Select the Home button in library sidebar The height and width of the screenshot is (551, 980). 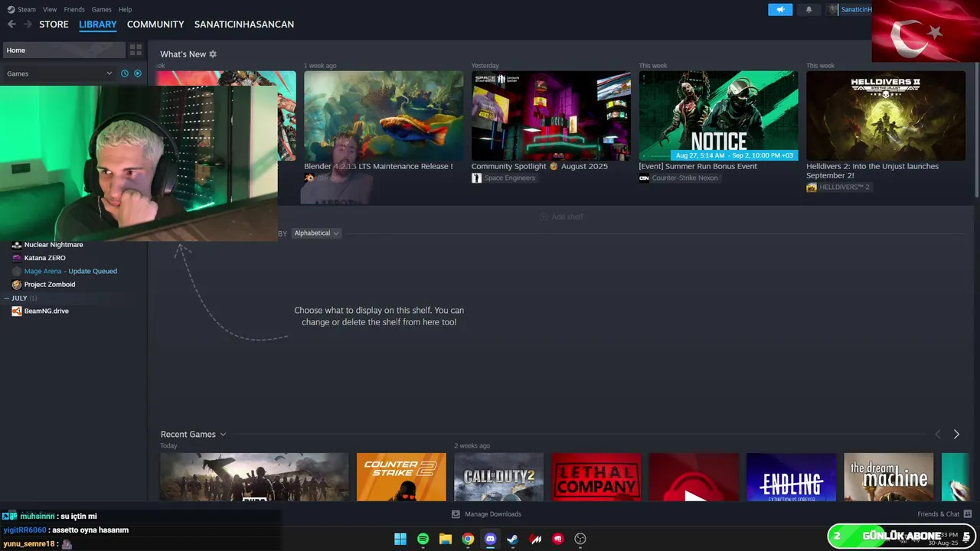coord(63,51)
